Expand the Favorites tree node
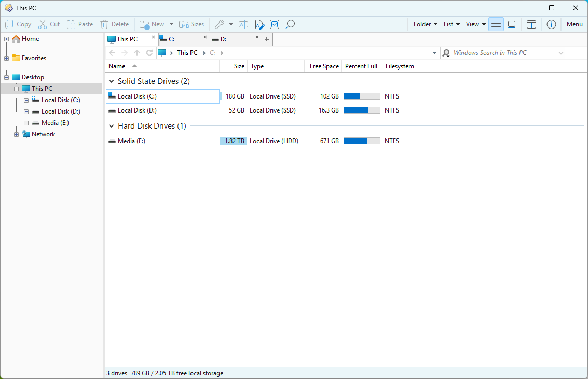This screenshot has width=588, height=379. click(6, 58)
